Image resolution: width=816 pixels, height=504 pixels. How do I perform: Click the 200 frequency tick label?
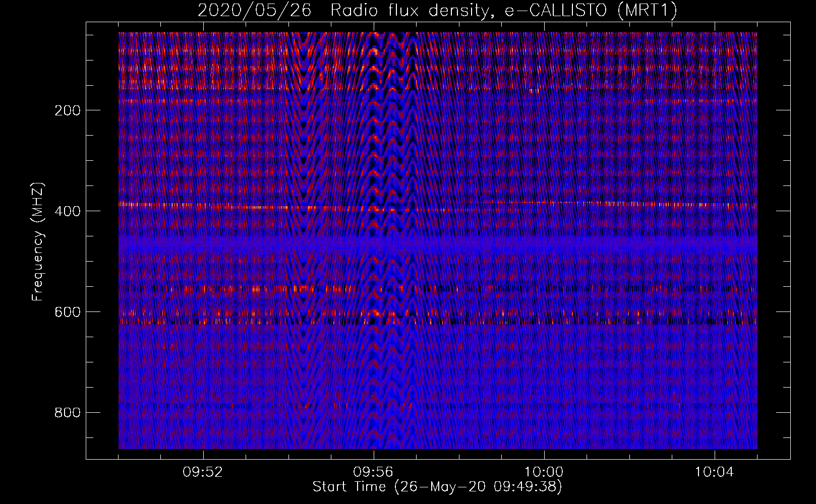[x=68, y=110]
